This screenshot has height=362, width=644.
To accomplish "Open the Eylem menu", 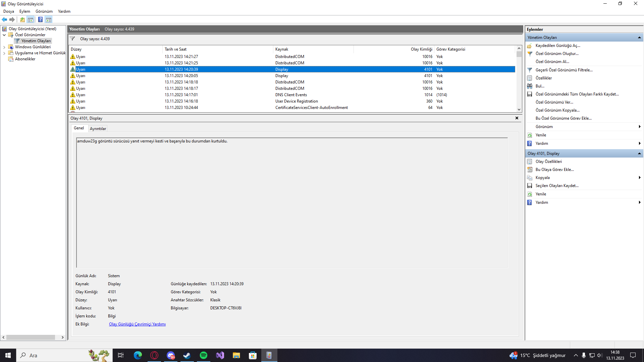I will pyautogui.click(x=24, y=11).
